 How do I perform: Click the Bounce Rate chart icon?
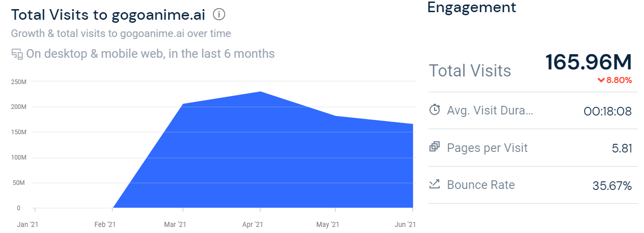coord(434,184)
